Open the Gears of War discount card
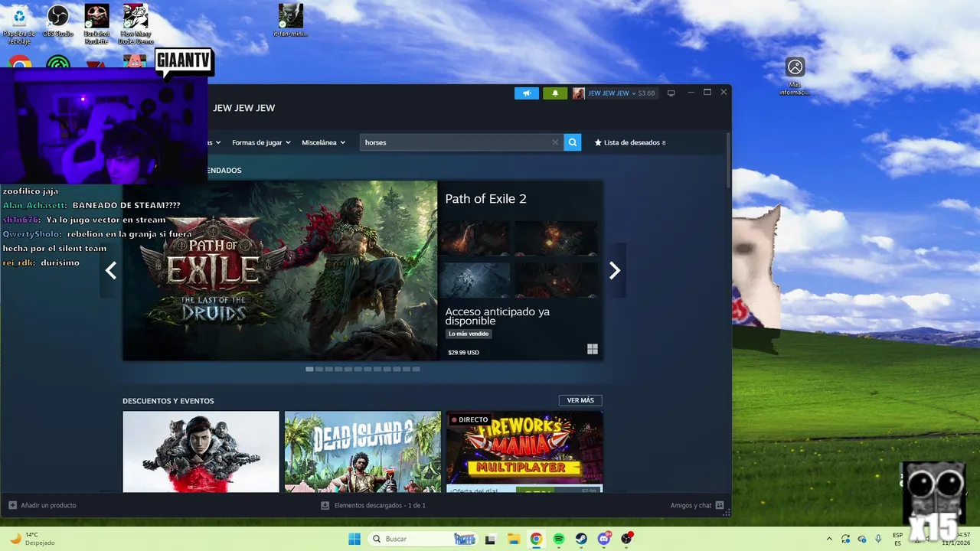 click(x=201, y=452)
